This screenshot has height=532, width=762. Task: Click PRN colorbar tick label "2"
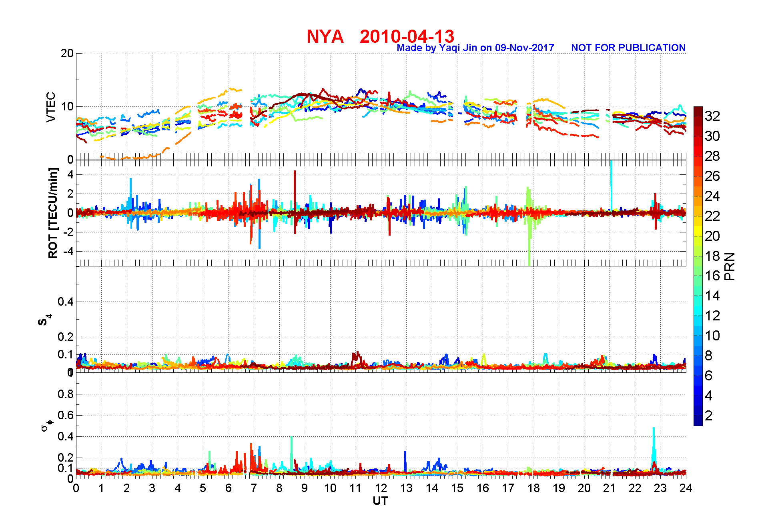(709, 416)
